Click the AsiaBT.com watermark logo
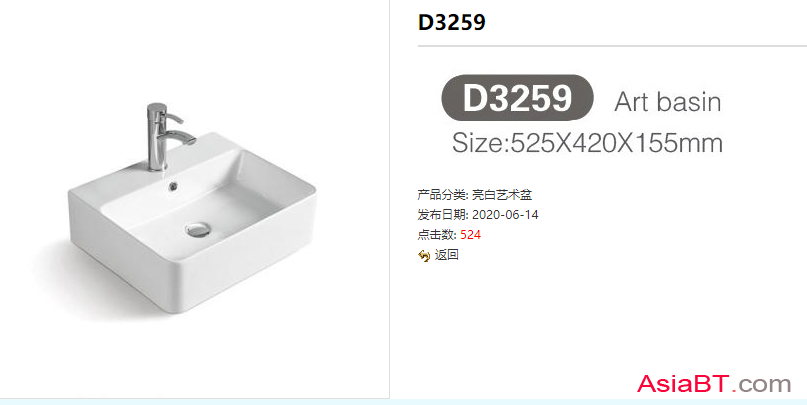Screen dimensions: 807x405 tap(714, 383)
